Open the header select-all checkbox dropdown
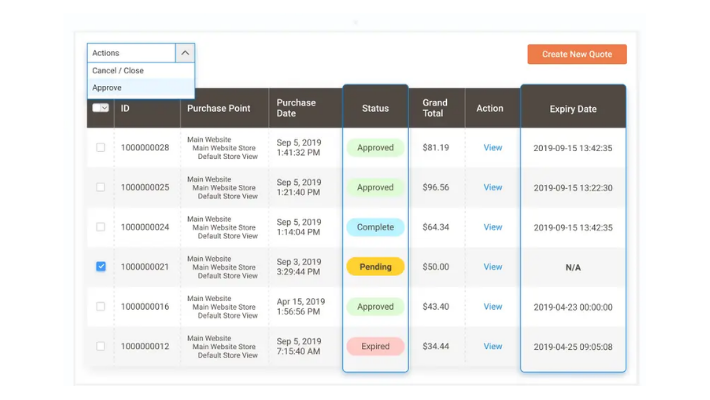Viewport: 710px width, 400px height. click(100, 108)
